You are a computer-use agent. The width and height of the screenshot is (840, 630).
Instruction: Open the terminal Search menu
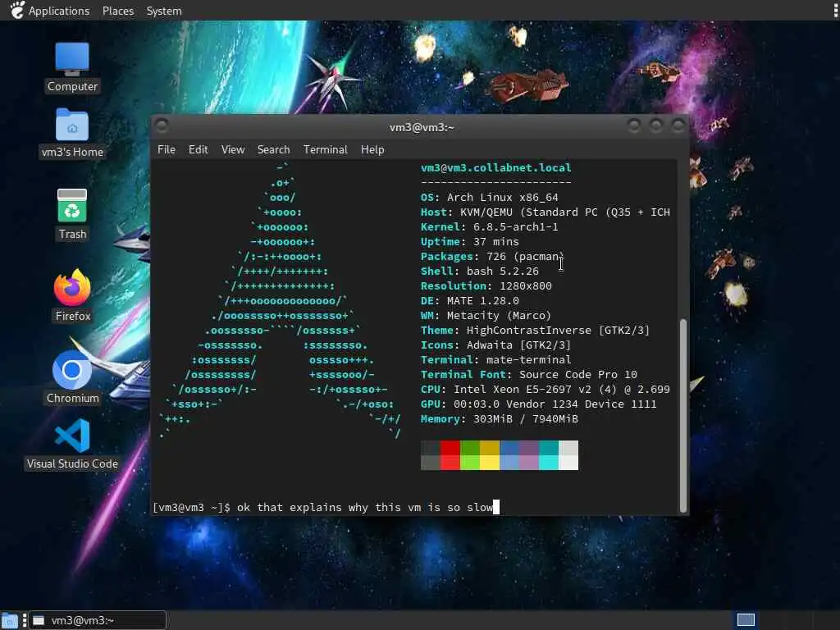[x=273, y=149]
